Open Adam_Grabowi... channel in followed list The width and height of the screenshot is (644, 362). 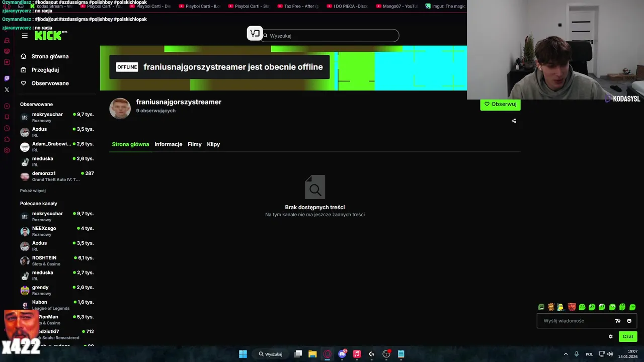tap(57, 146)
